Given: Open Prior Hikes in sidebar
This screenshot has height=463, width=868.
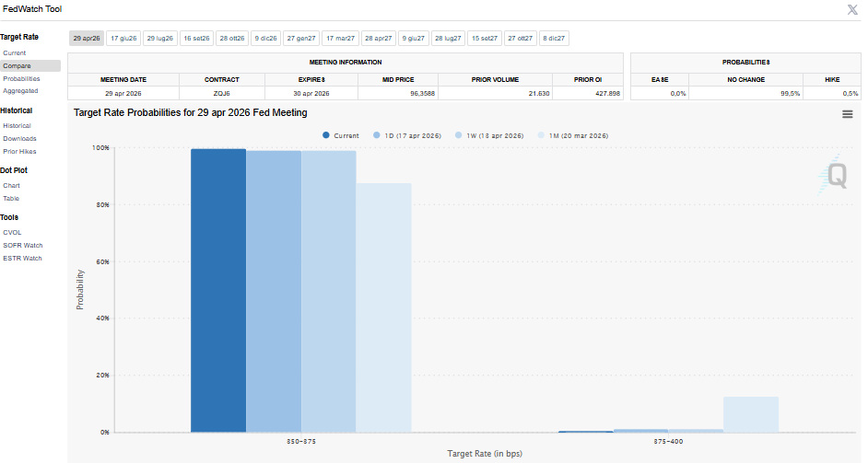Looking at the screenshot, I should pos(19,151).
